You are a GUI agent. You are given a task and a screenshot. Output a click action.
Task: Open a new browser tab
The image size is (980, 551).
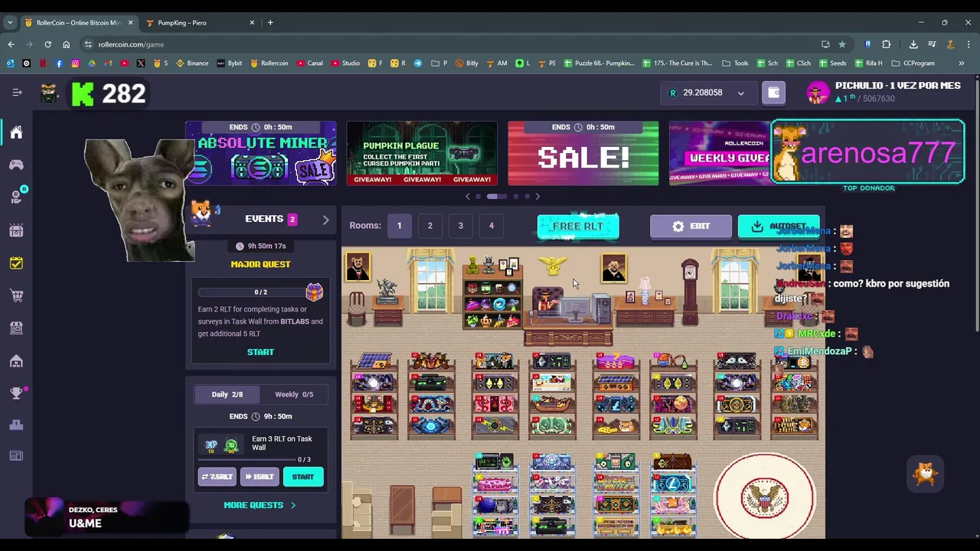270,22
